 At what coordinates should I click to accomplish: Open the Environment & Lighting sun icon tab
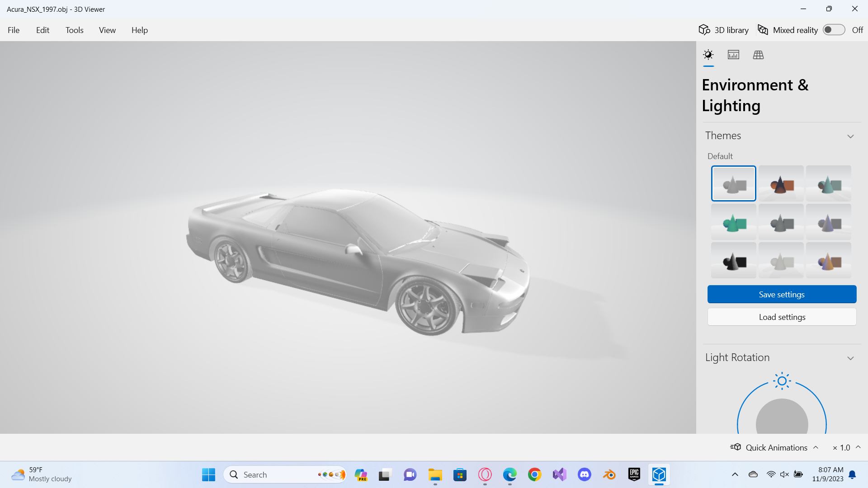point(708,55)
